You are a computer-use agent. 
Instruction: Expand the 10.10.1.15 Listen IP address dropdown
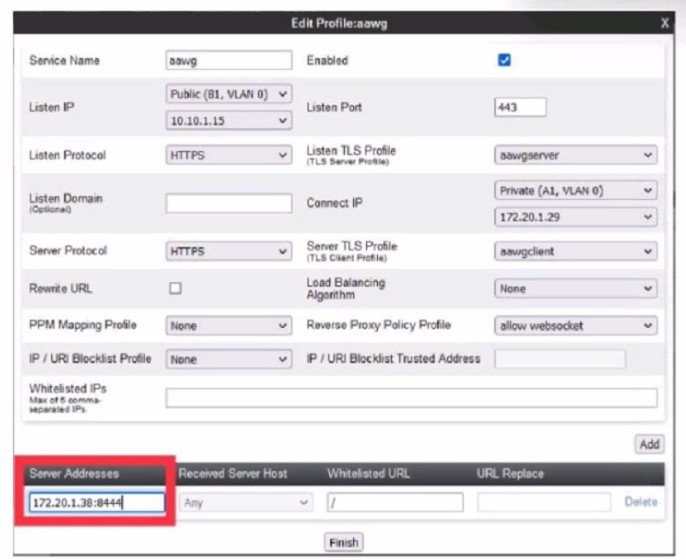coord(229,120)
